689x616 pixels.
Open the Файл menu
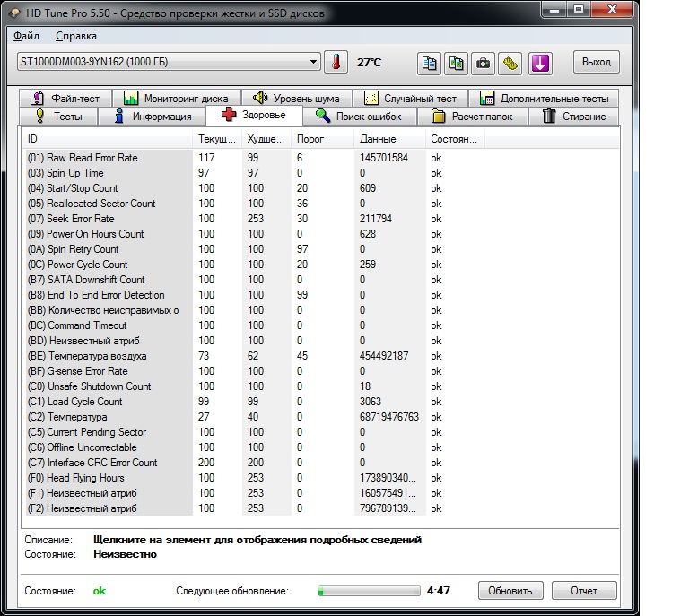pos(26,36)
